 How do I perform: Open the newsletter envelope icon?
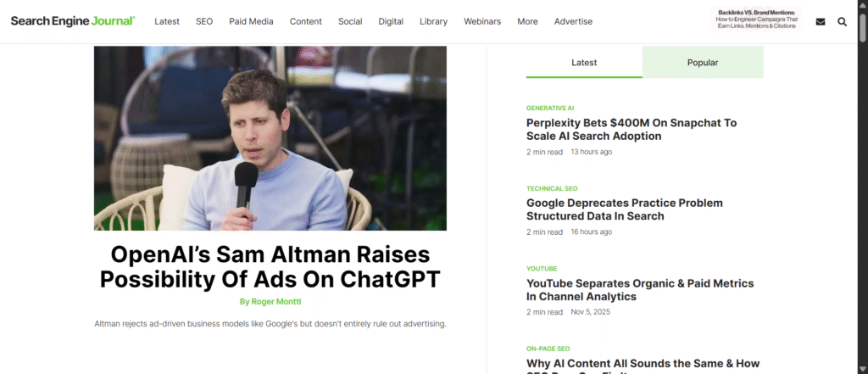[x=821, y=21]
